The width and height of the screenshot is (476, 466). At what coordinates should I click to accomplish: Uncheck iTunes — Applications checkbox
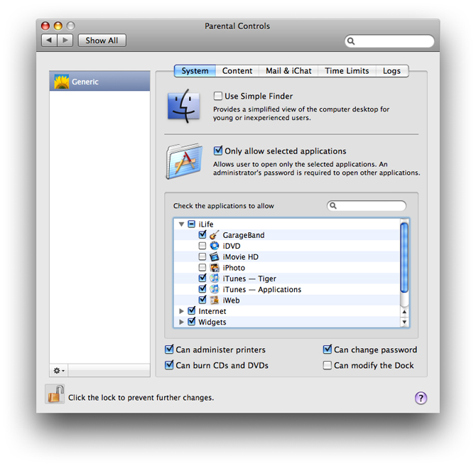tap(202, 289)
